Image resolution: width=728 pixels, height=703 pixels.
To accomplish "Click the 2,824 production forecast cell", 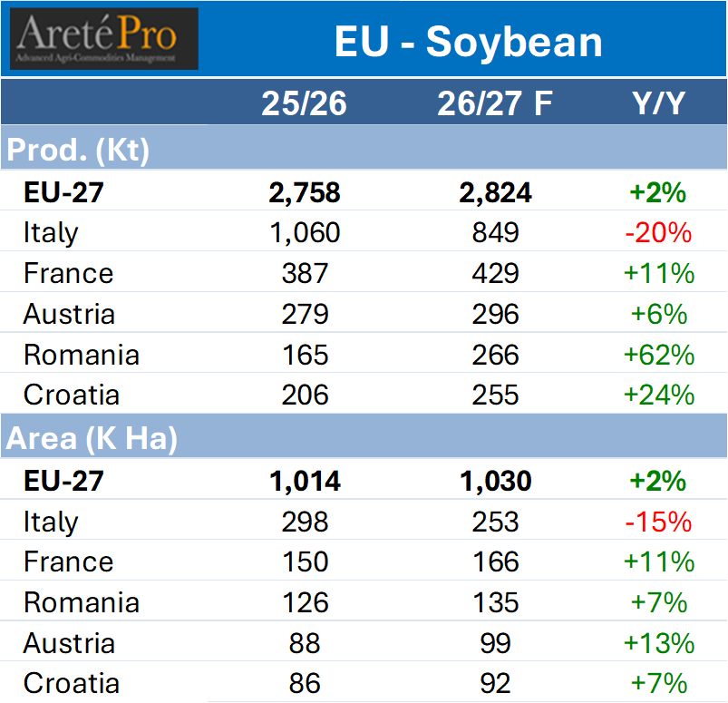I will (x=495, y=192).
